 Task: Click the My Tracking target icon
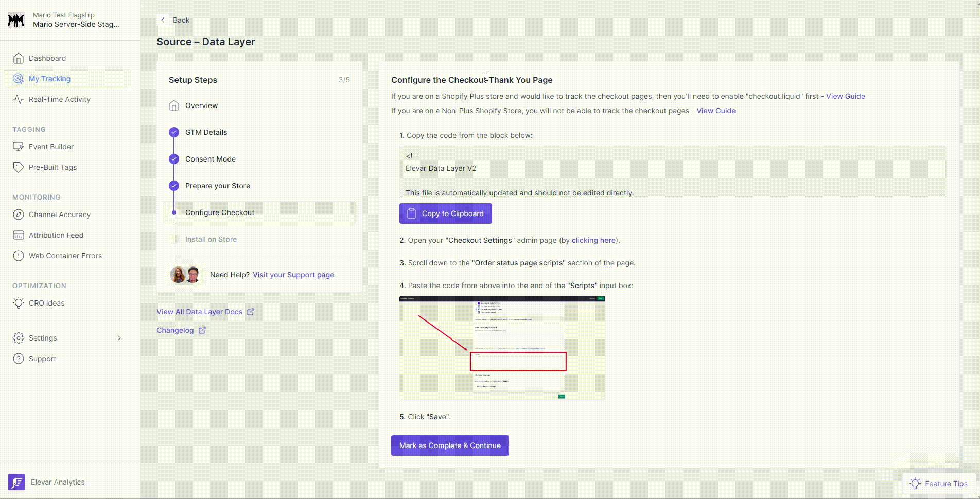click(x=19, y=79)
